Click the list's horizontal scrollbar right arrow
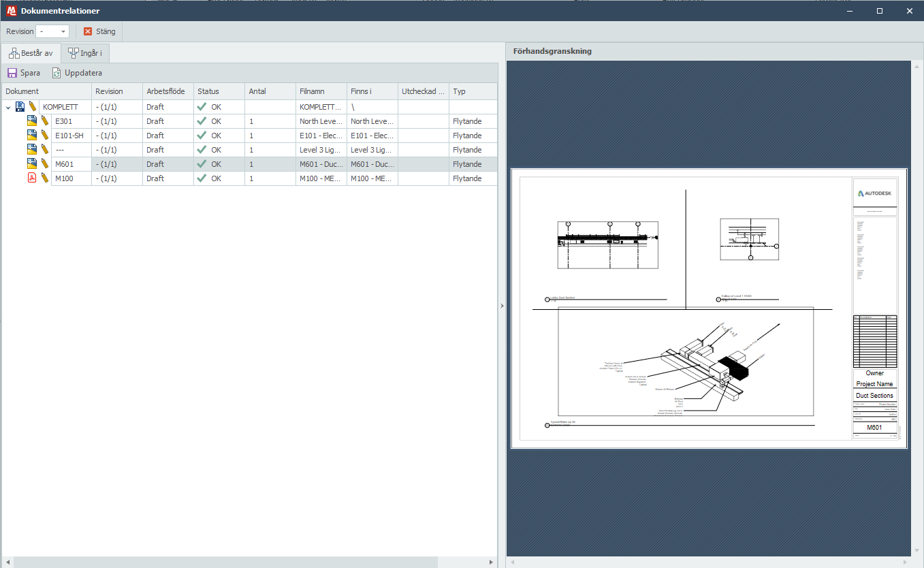 pyautogui.click(x=491, y=562)
